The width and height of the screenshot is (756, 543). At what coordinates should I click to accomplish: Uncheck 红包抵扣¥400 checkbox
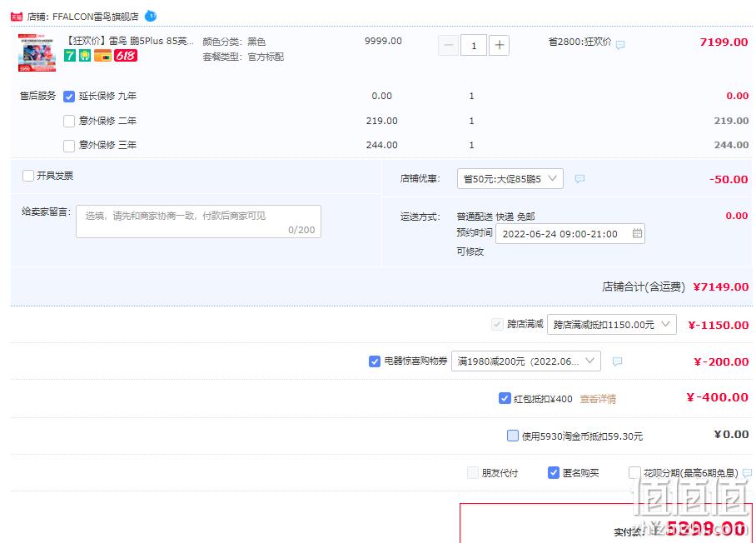[505, 398]
